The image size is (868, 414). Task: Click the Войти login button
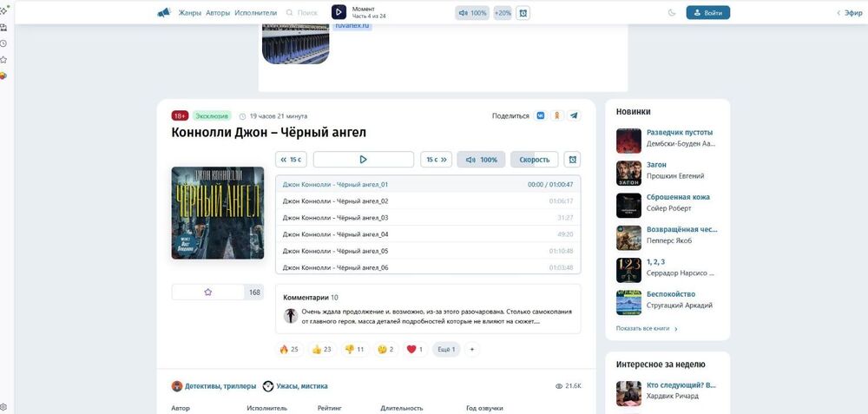click(x=708, y=12)
